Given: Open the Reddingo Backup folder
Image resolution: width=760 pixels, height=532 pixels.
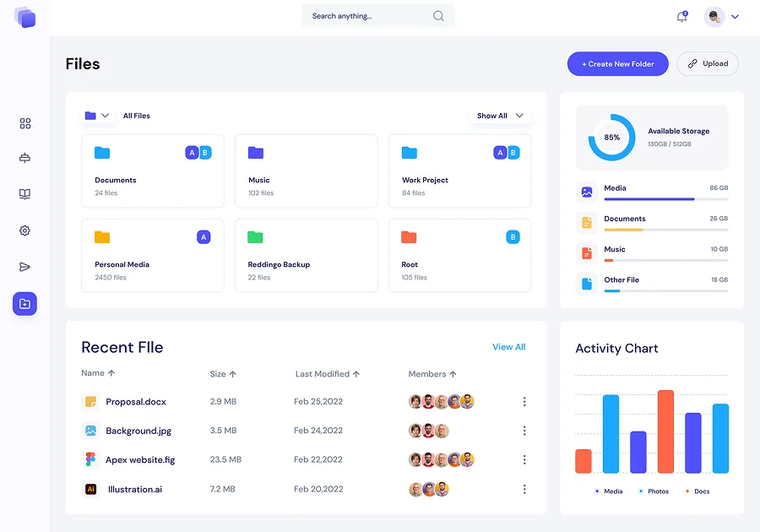Looking at the screenshot, I should [306, 255].
